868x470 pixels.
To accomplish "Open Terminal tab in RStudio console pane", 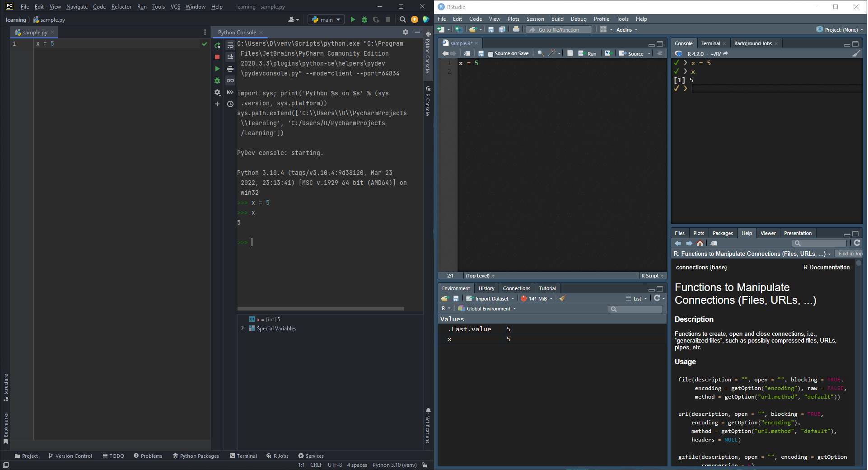I will pyautogui.click(x=710, y=43).
